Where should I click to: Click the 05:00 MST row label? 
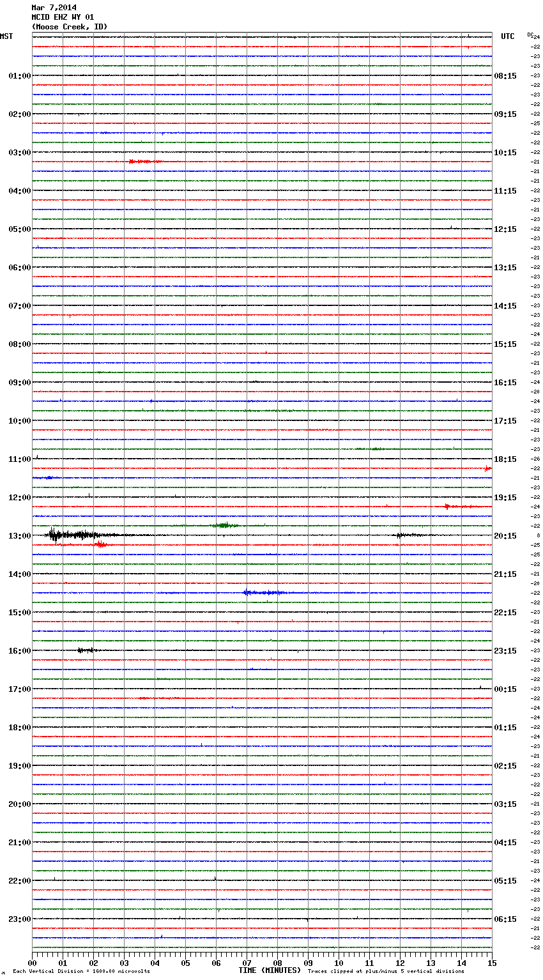(x=20, y=229)
